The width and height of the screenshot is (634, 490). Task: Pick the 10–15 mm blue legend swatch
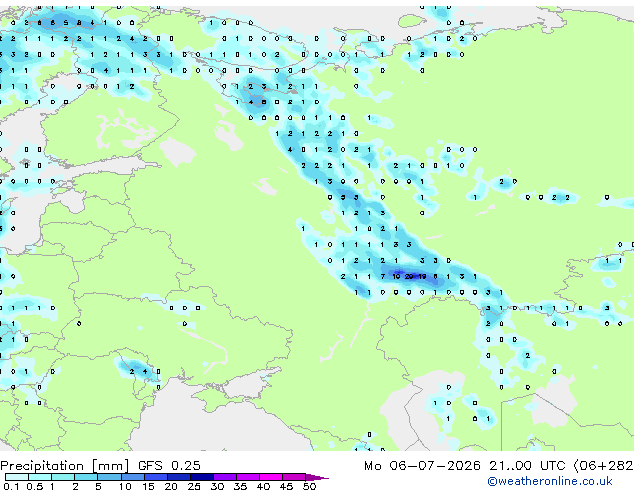[132, 477]
